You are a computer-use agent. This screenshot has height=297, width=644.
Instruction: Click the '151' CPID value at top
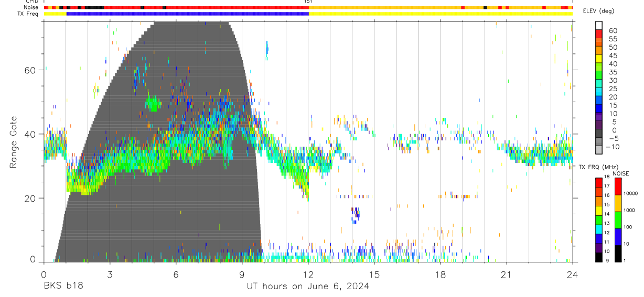click(308, 2)
